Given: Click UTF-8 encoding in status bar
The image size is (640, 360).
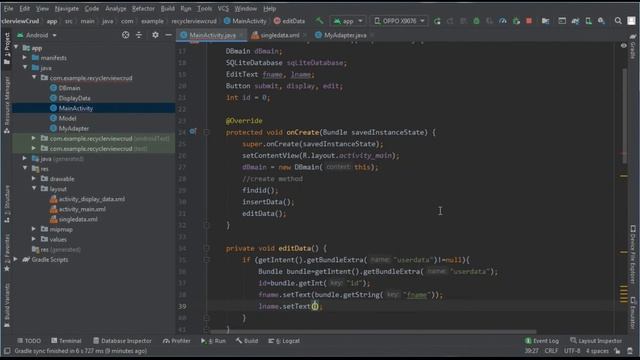Looking at the screenshot, I should coord(572,351).
